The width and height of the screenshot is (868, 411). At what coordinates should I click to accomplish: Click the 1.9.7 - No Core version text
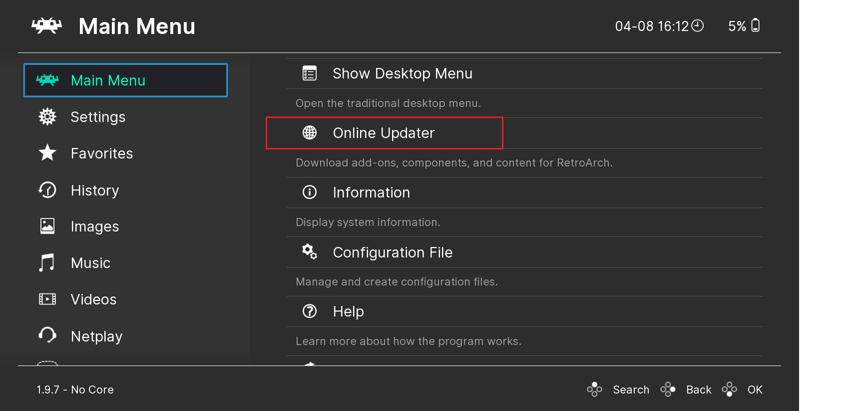point(75,389)
